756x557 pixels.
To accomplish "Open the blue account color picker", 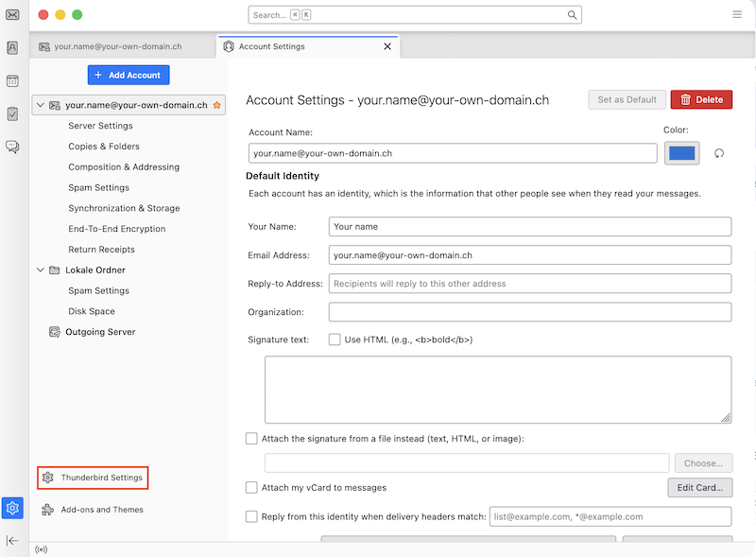I will tap(681, 153).
